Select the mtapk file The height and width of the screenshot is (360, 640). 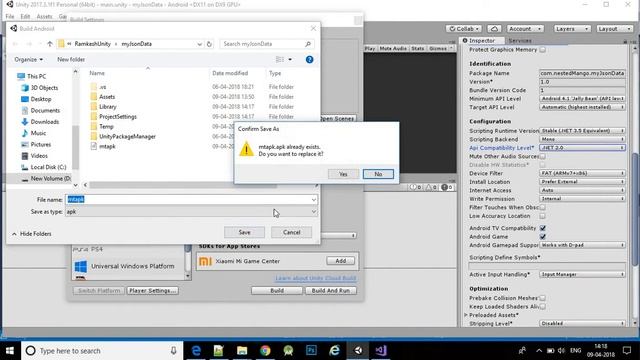(107, 146)
